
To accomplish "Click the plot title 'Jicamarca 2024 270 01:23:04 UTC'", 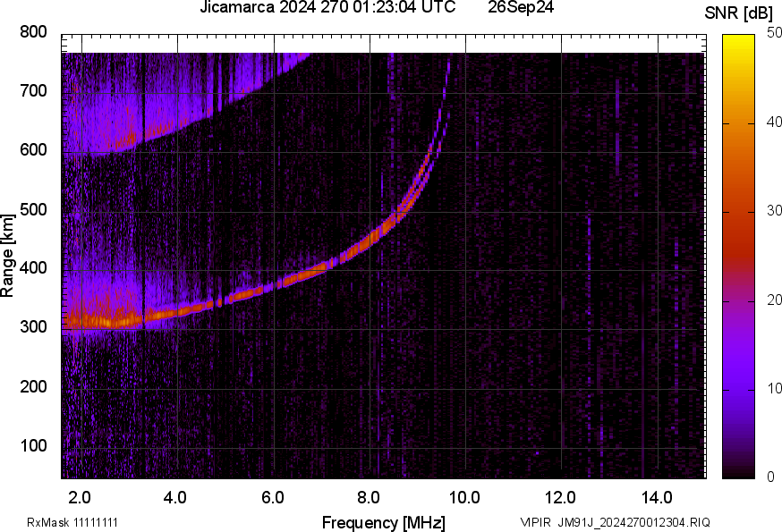I will pos(327,7).
